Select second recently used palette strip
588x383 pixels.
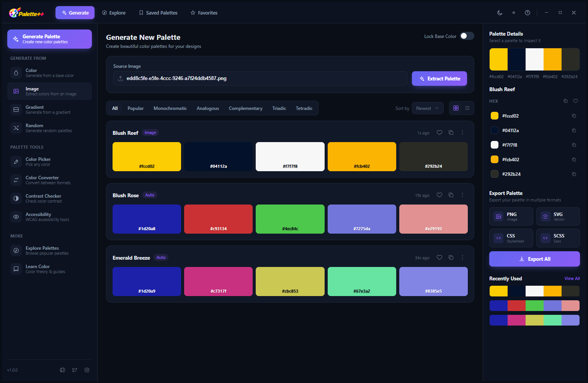534,306
